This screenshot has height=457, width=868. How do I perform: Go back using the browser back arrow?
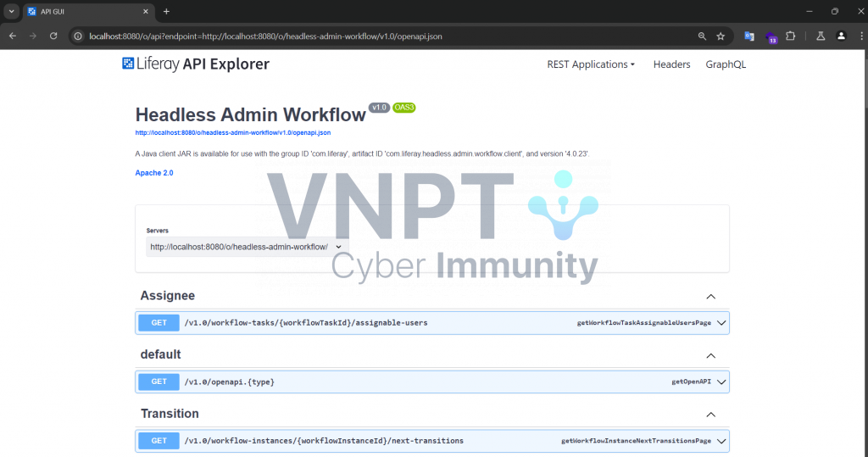coord(13,36)
